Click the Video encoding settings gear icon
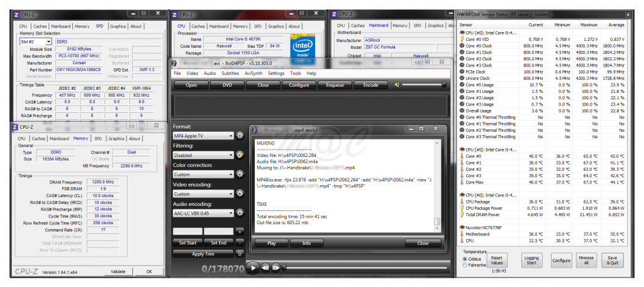 click(240, 194)
